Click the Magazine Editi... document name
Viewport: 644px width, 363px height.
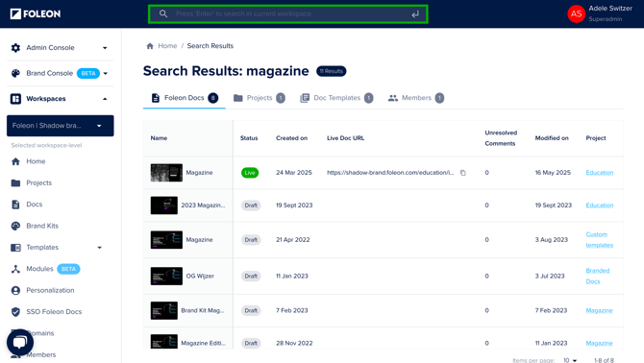point(204,343)
